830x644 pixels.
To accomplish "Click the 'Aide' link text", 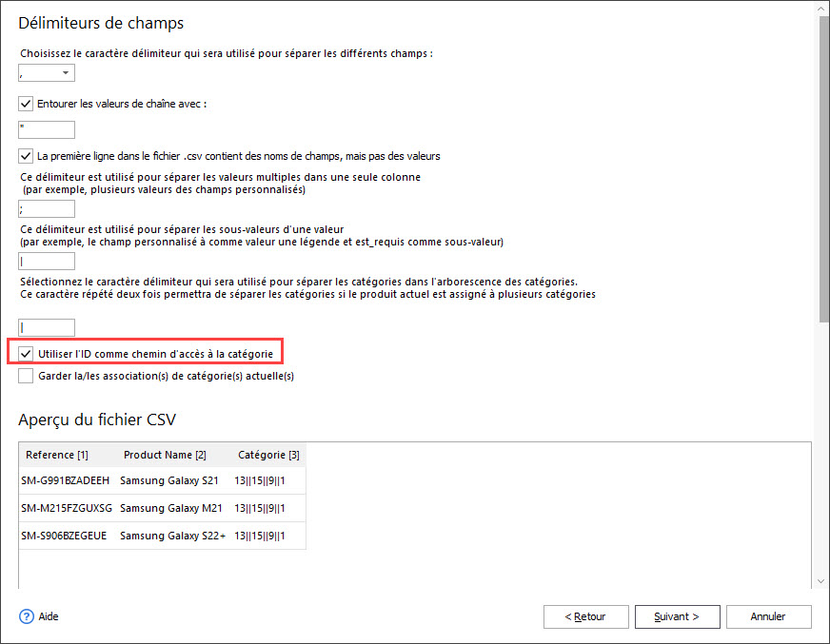I will 49,616.
